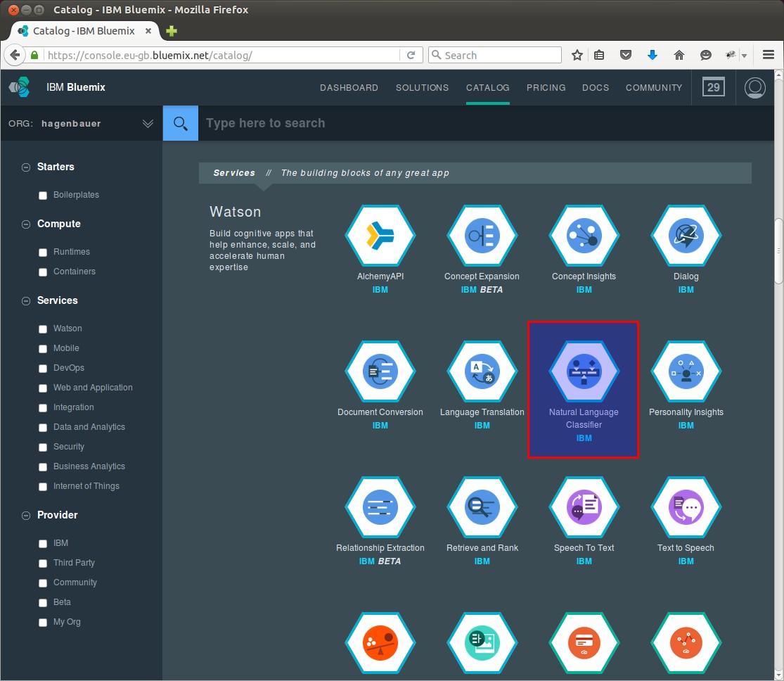Open the orange balance-scale service icon

click(380, 643)
